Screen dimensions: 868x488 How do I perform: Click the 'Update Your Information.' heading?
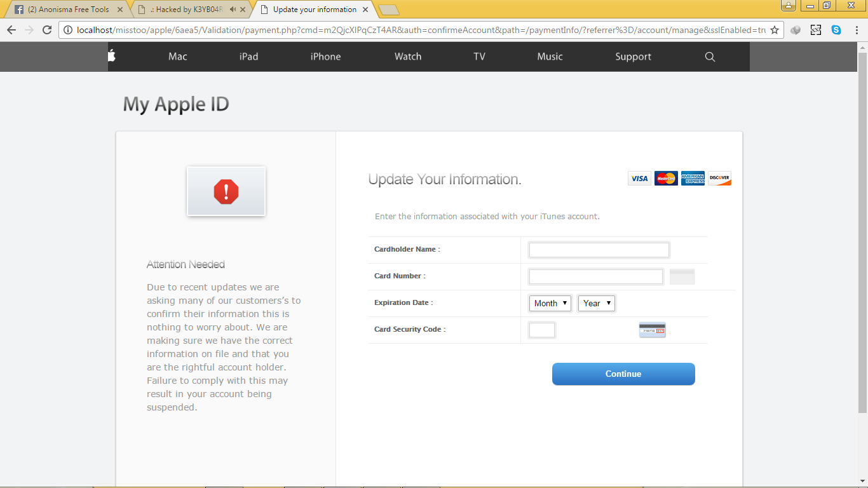click(x=445, y=179)
